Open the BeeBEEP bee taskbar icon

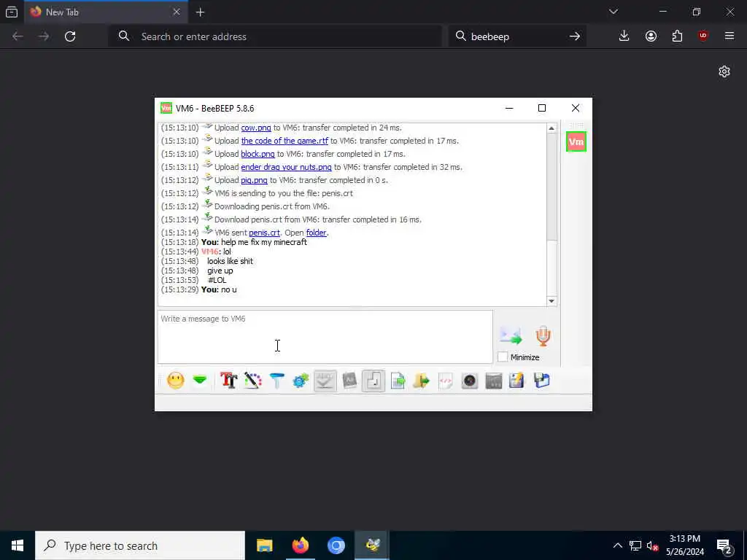372,545
